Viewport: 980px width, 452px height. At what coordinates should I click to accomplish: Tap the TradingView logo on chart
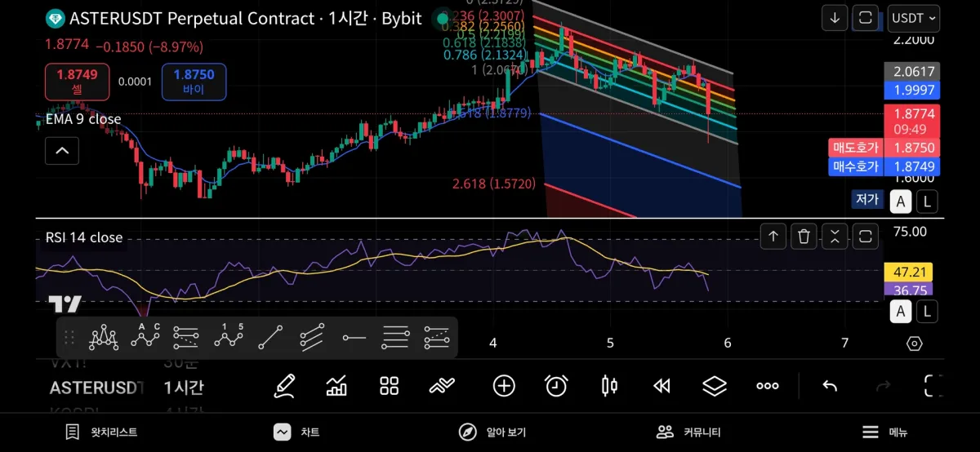[x=65, y=305]
